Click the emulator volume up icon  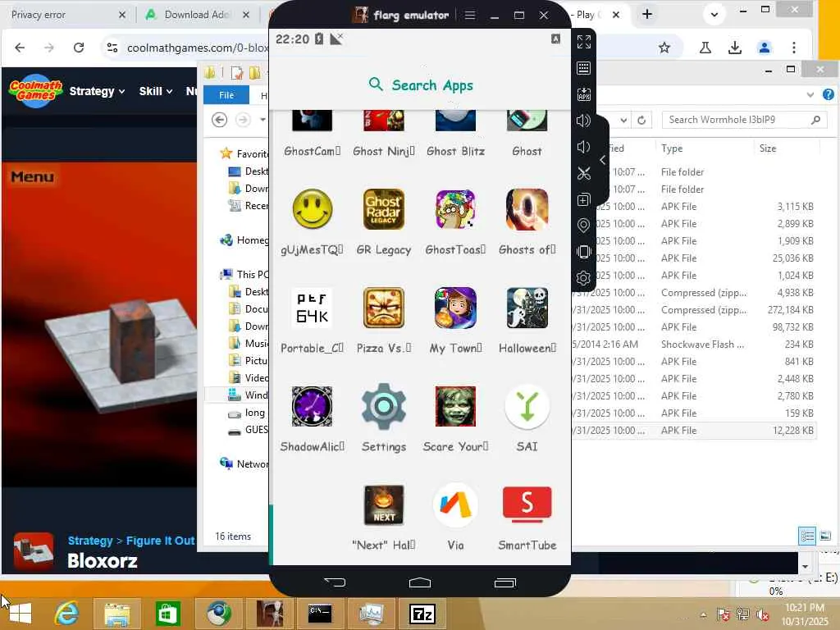[x=584, y=121]
